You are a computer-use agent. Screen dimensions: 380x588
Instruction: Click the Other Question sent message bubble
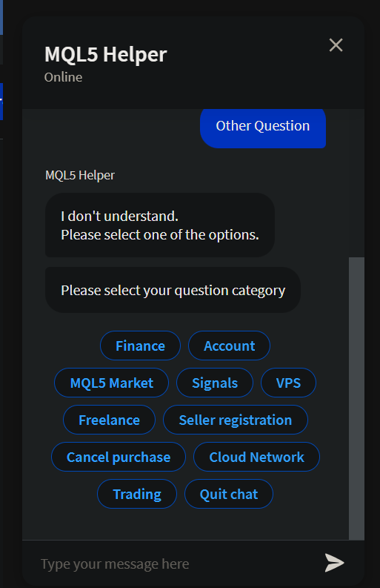pyautogui.click(x=263, y=128)
